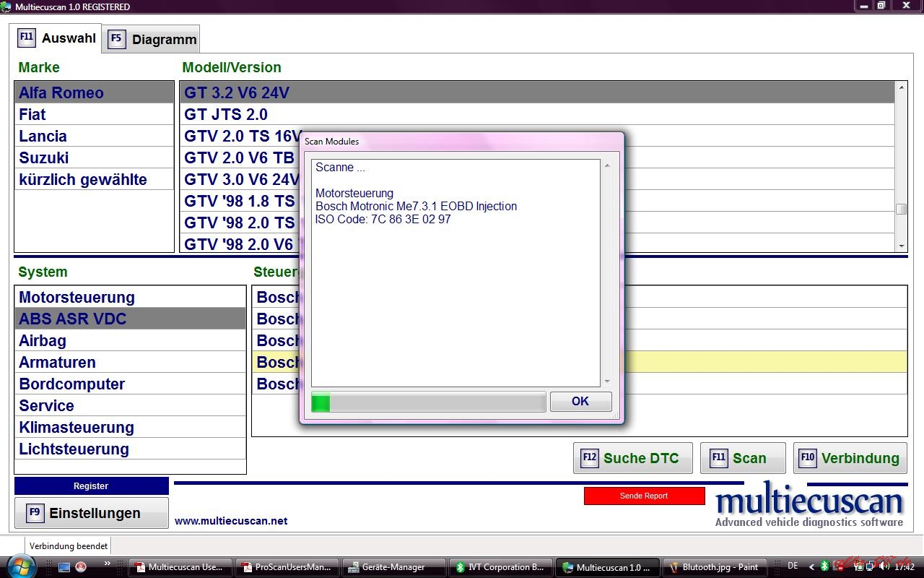Select Klimasteuerung system

130,427
